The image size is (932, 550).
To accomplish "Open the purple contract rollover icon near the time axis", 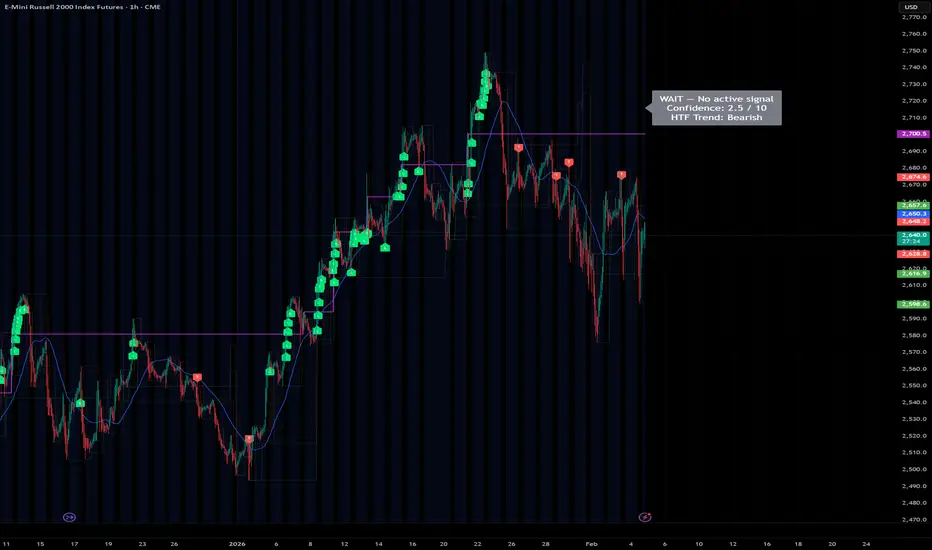I will pos(69,517).
